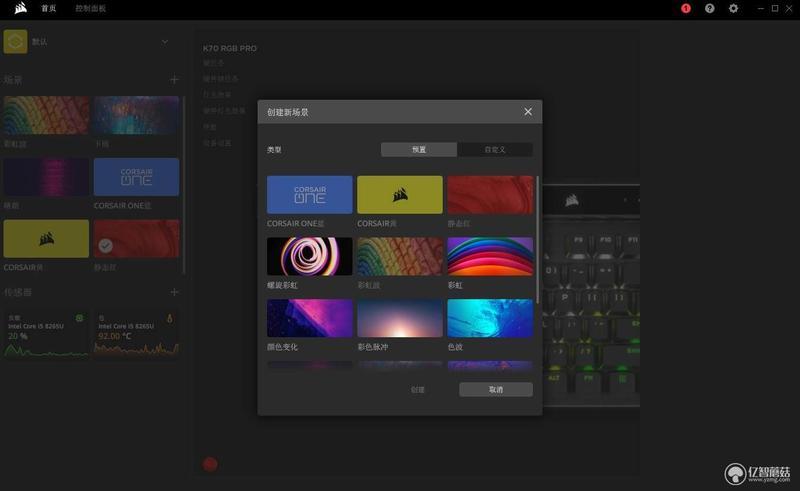Viewport: 800px width, 491px height.
Task: Close the 创建新场景 dialog
Action: pyautogui.click(x=528, y=111)
